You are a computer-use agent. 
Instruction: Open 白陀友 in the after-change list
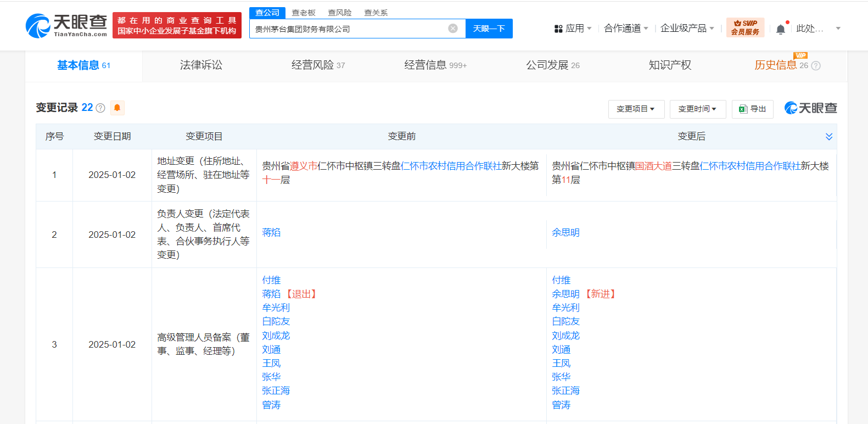pos(565,322)
